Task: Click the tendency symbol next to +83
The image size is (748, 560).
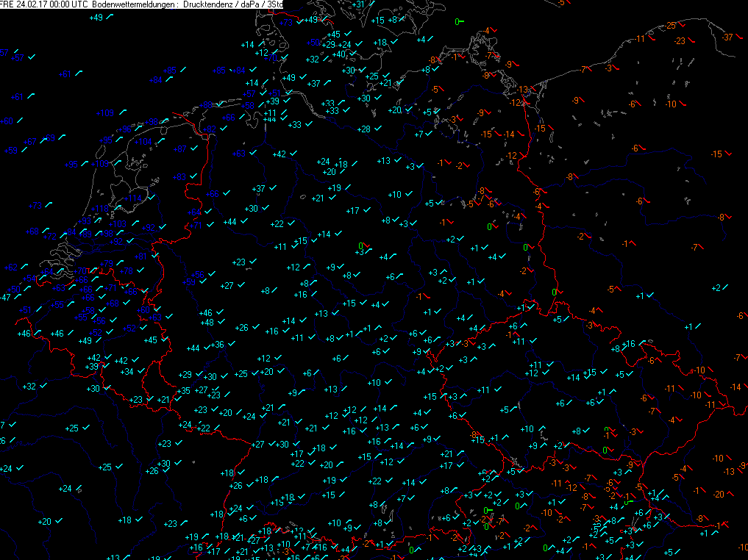Action: click(194, 176)
